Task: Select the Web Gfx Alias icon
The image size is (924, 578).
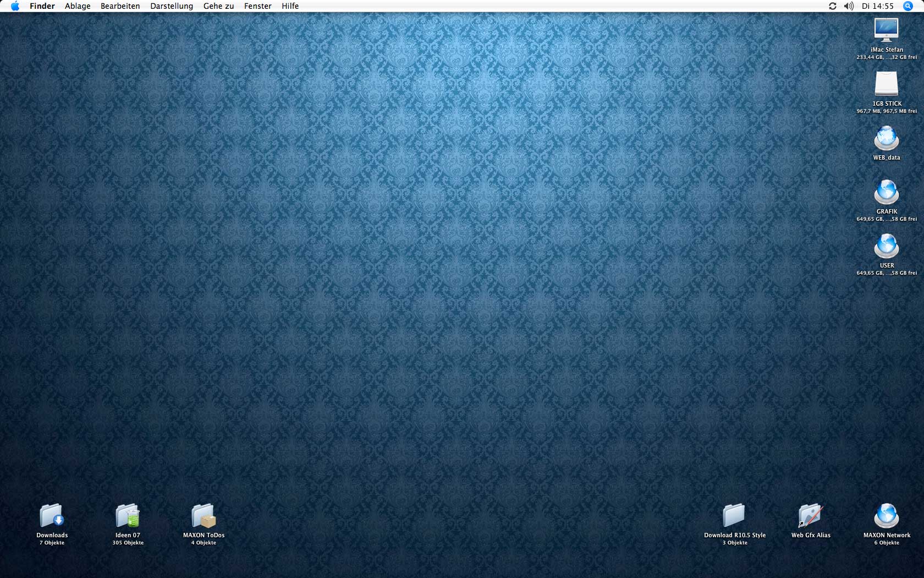Action: tap(811, 516)
